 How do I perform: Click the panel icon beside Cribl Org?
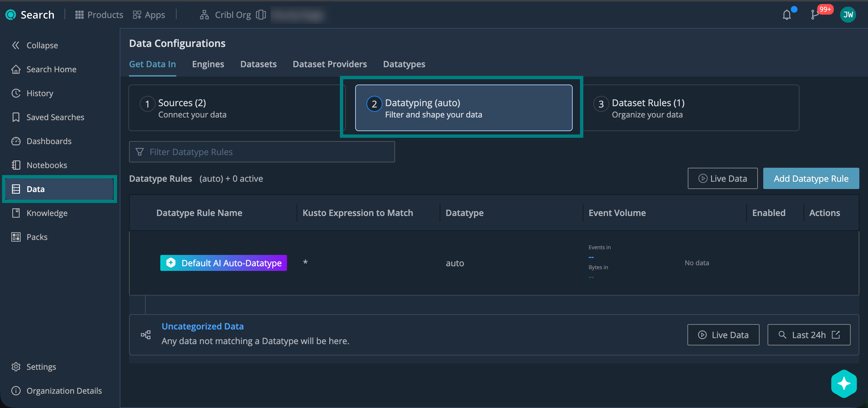[x=261, y=15]
